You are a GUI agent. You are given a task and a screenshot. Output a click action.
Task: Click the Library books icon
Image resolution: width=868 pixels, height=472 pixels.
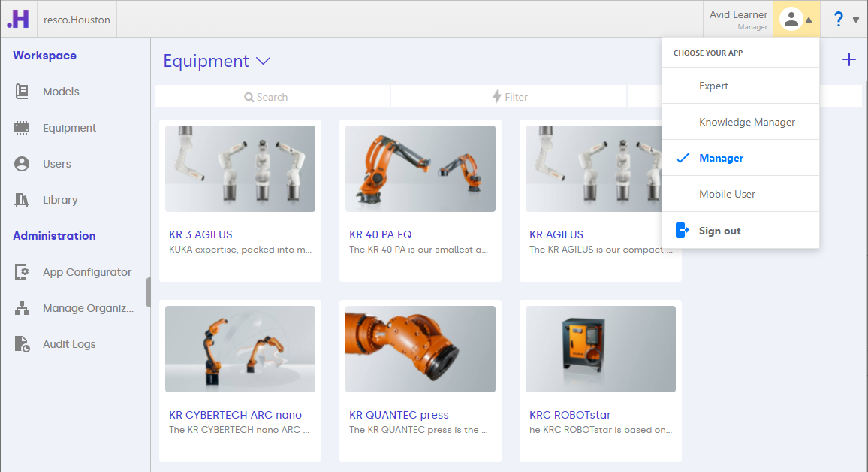click(22, 200)
